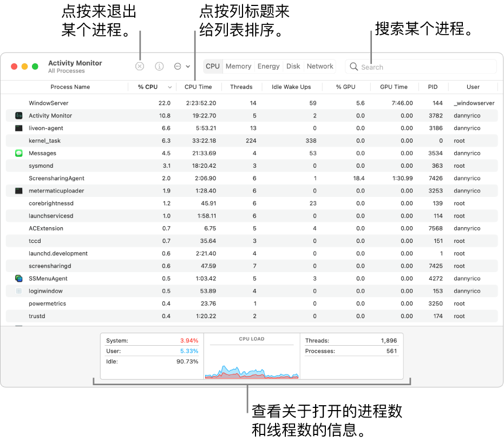Image resolution: width=504 pixels, height=442 pixels.
Task: Click the All Processes subtitle
Action: [x=67, y=71]
